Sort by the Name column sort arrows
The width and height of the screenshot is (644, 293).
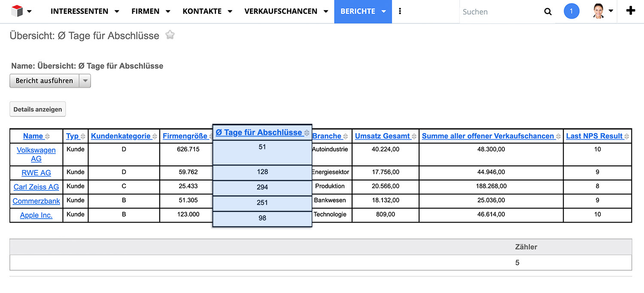tap(47, 136)
